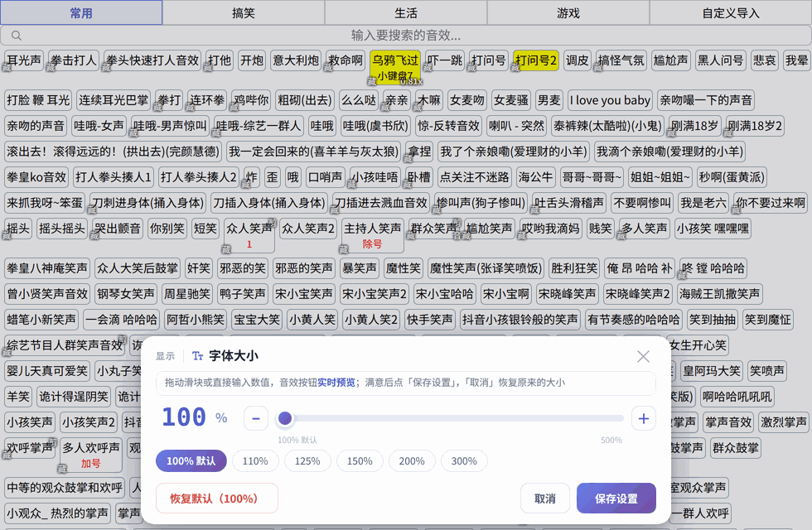The image size is (812, 530).
Task: Play the 打问号2 highlighted sound
Action: point(535,60)
